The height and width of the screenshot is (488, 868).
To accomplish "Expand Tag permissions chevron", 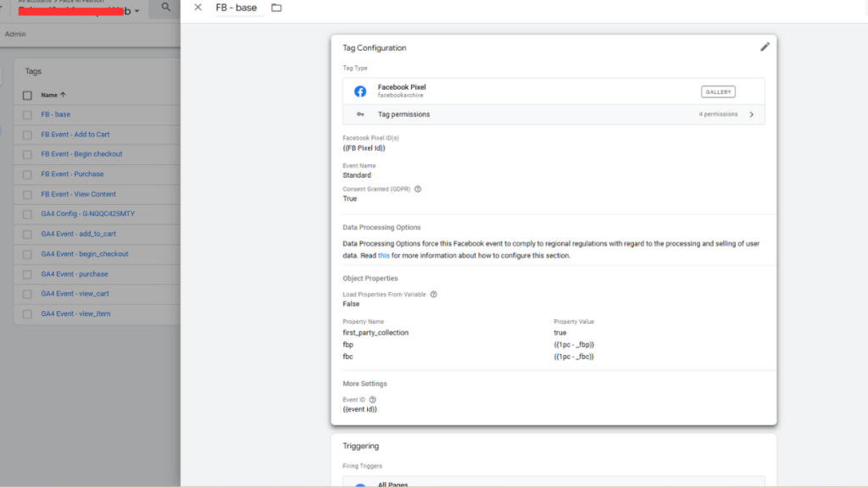I will [751, 114].
